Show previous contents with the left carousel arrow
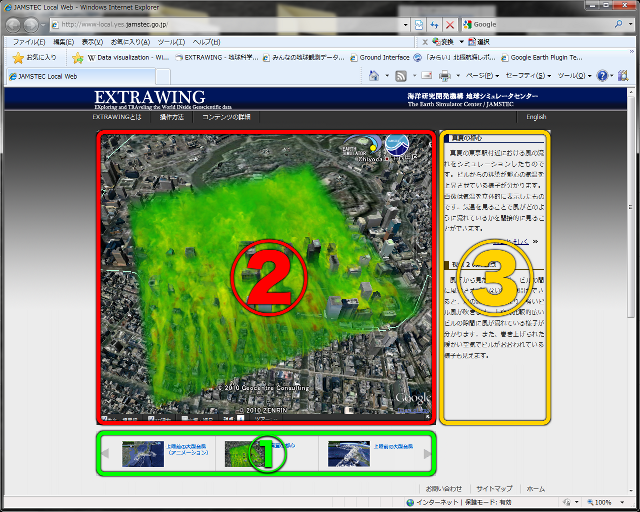This screenshot has width=640, height=512. pos(105,453)
